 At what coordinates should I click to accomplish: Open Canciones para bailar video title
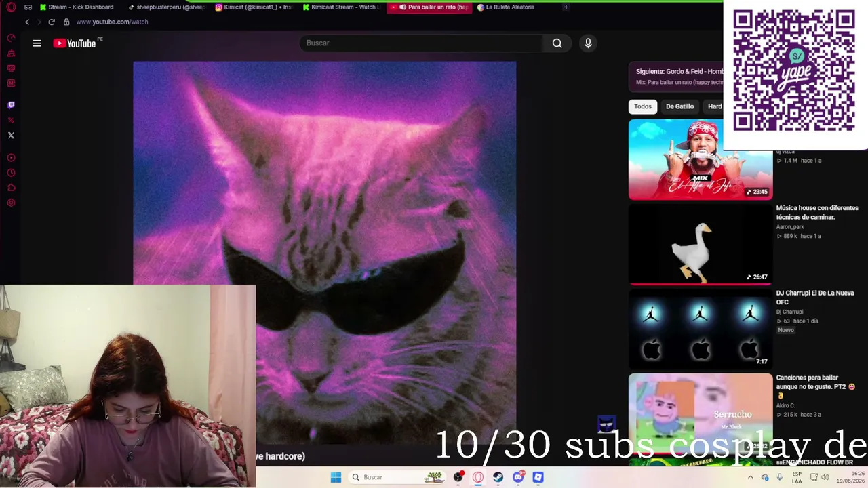pos(816,386)
